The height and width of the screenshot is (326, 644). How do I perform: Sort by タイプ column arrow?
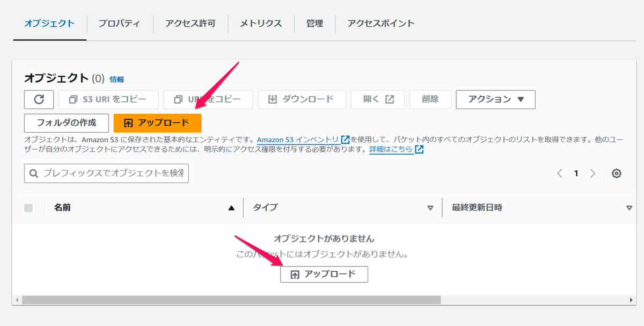430,208
